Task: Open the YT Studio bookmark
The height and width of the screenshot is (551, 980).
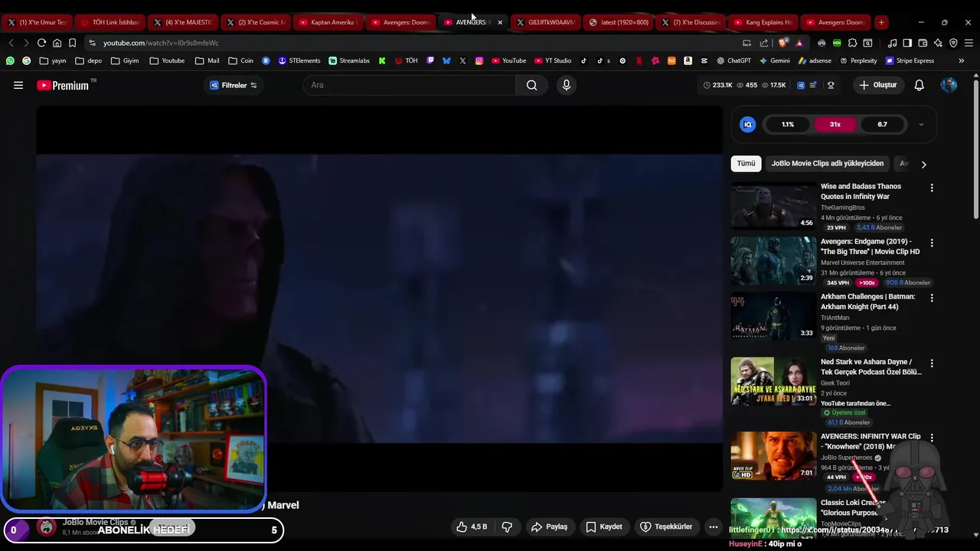Action: click(x=553, y=60)
